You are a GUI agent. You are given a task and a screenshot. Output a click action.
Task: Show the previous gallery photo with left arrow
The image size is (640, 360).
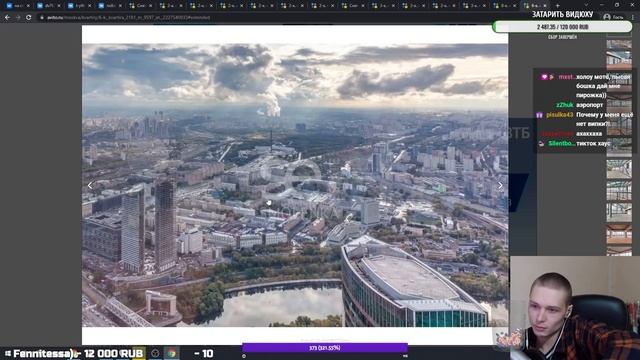click(x=90, y=185)
